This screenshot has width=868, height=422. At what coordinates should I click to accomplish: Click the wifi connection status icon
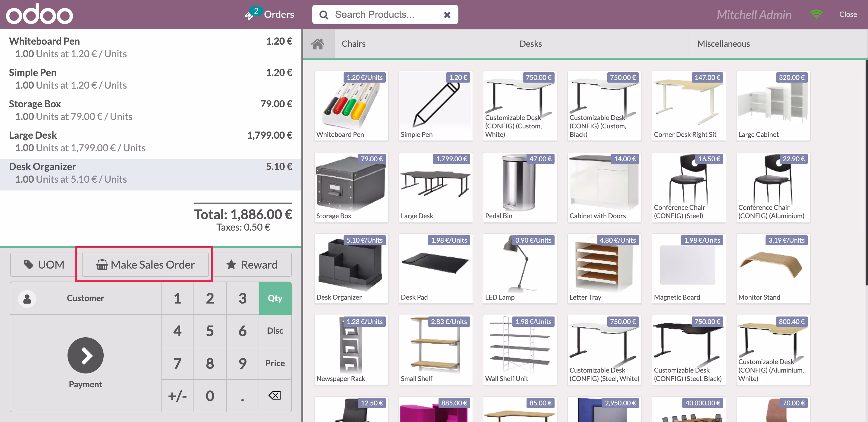pyautogui.click(x=816, y=14)
